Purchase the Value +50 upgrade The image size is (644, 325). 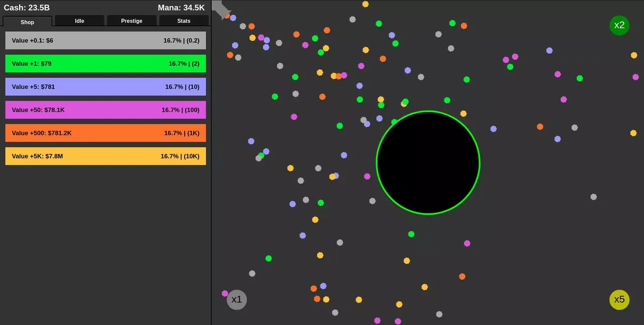pyautogui.click(x=105, y=110)
